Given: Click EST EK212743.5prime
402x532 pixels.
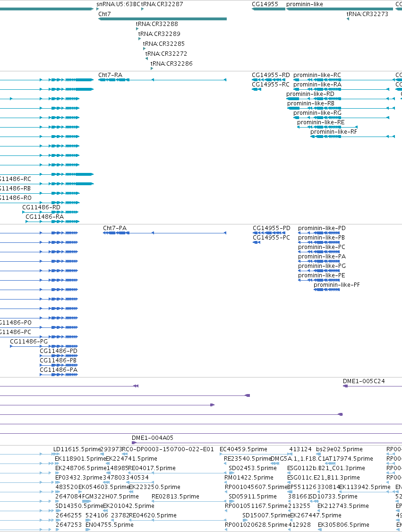Looking at the screenshot, I should point(343,506).
